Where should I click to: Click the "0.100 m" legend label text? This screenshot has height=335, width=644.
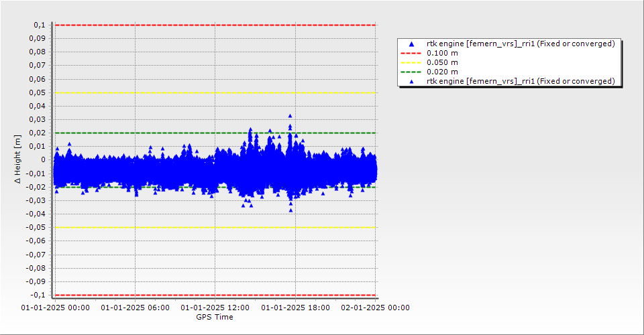tap(443, 53)
